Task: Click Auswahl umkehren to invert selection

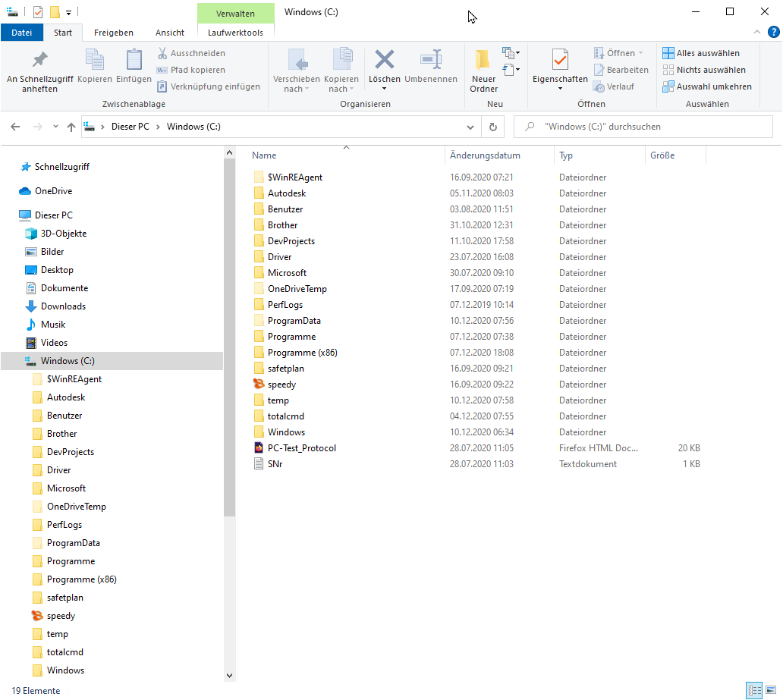Action: 706,86
